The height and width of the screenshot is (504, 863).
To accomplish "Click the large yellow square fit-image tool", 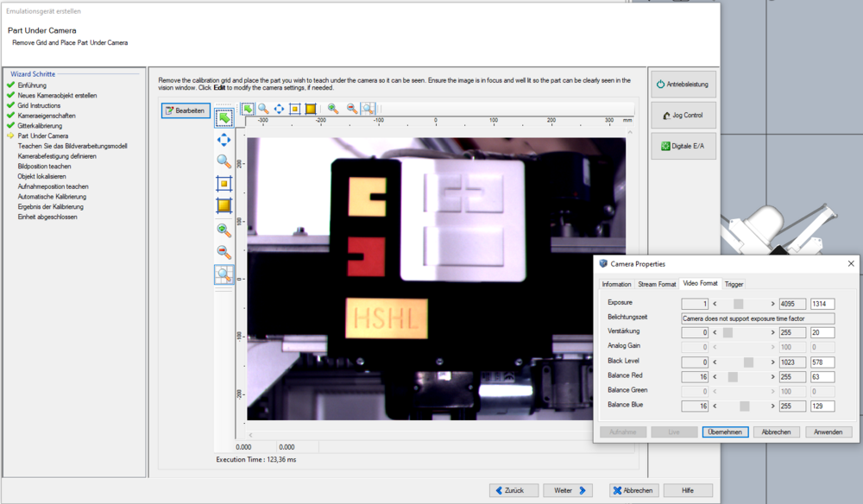I will click(x=224, y=205).
